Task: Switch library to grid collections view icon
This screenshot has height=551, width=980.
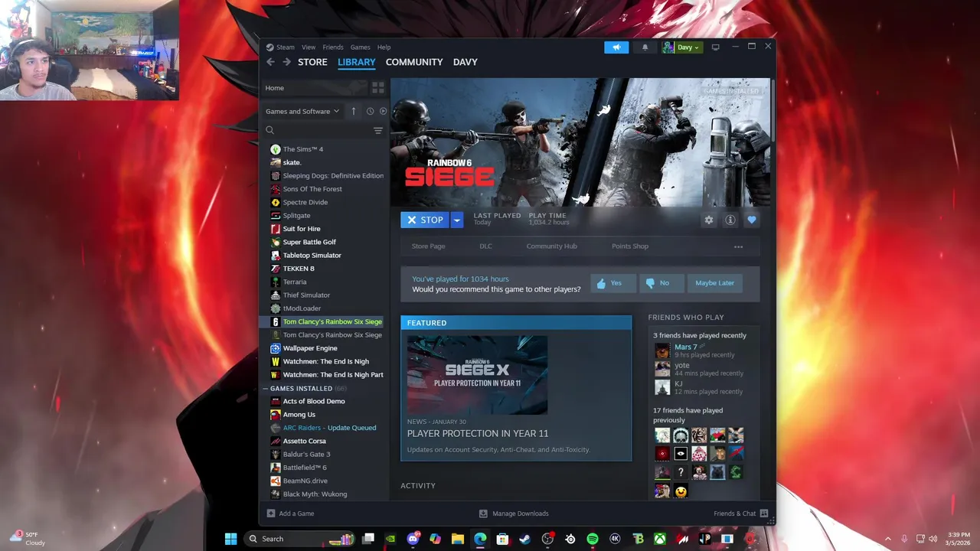Action: 377,88
